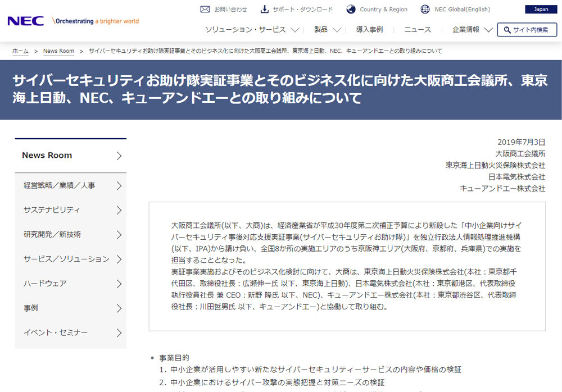Click chevron beside サービス/ソリューション
This screenshot has height=392, width=562.
pos(119,259)
